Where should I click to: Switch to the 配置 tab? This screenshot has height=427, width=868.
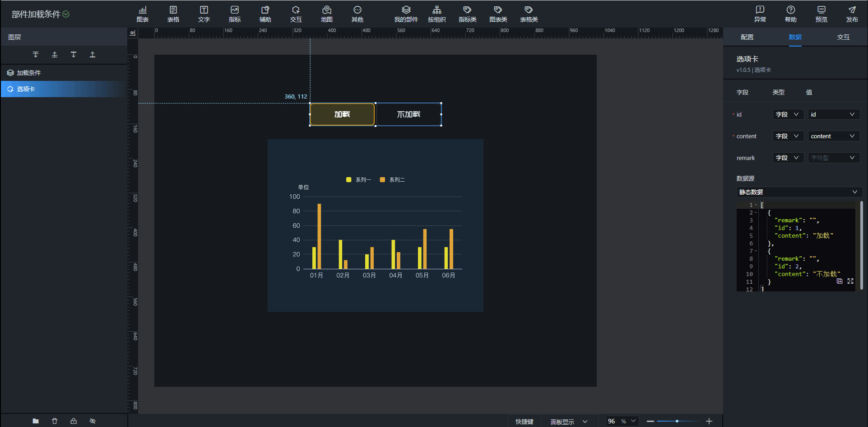[747, 37]
